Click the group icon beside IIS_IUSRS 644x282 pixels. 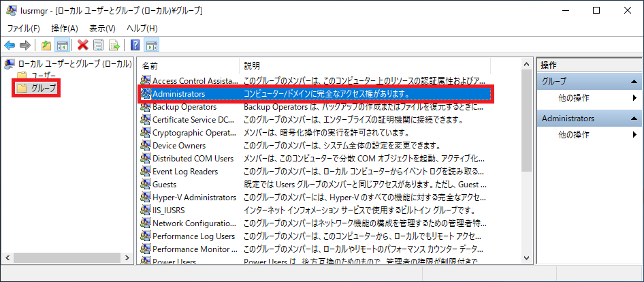coord(146,210)
